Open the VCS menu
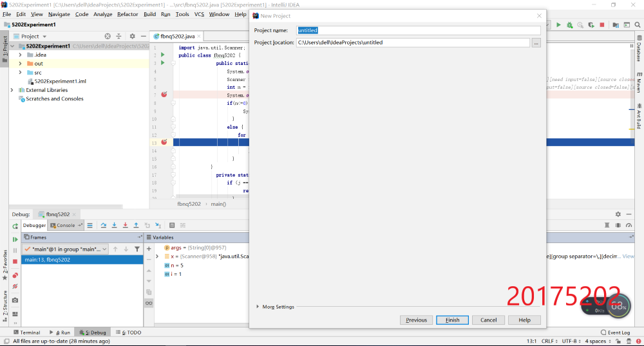This screenshot has height=346, width=644. coord(199,14)
